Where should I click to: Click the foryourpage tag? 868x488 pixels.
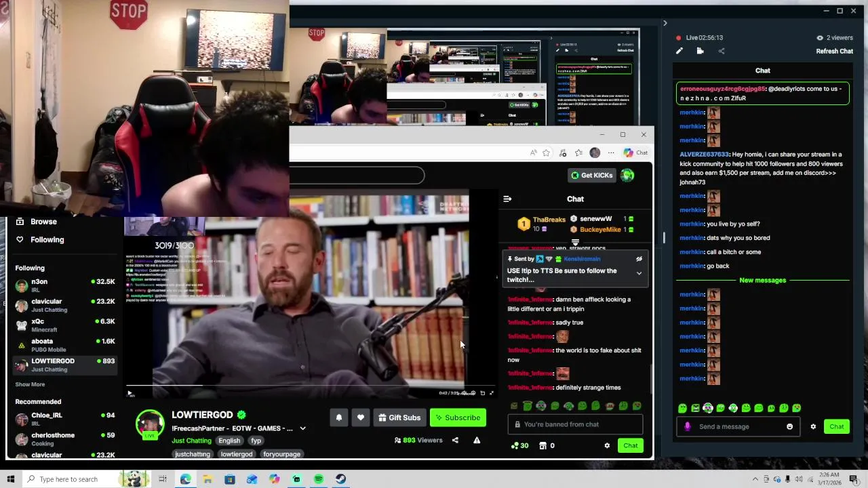[281, 454]
